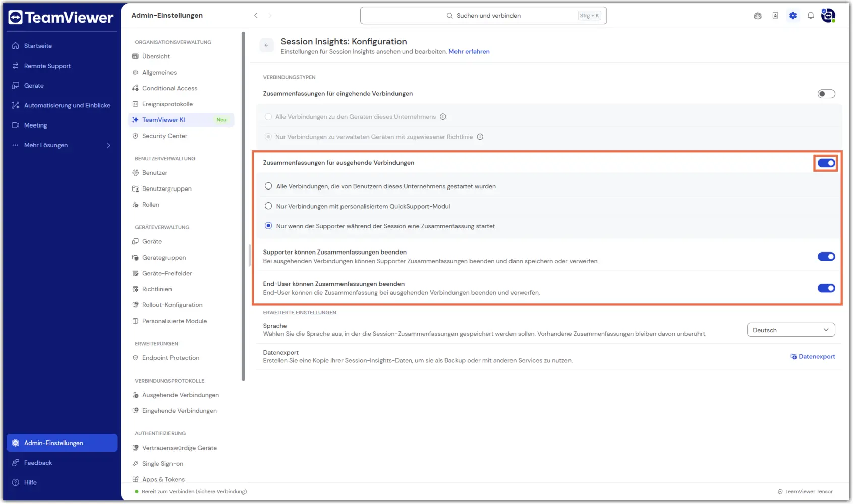Click the navigate forward arrow in the header
The width and height of the screenshot is (853, 504).
point(270,16)
